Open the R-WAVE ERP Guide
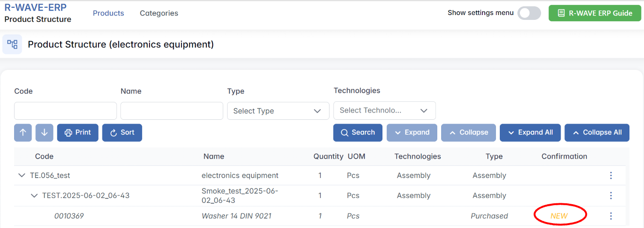Screen dimensions: 644x228 pos(594,13)
